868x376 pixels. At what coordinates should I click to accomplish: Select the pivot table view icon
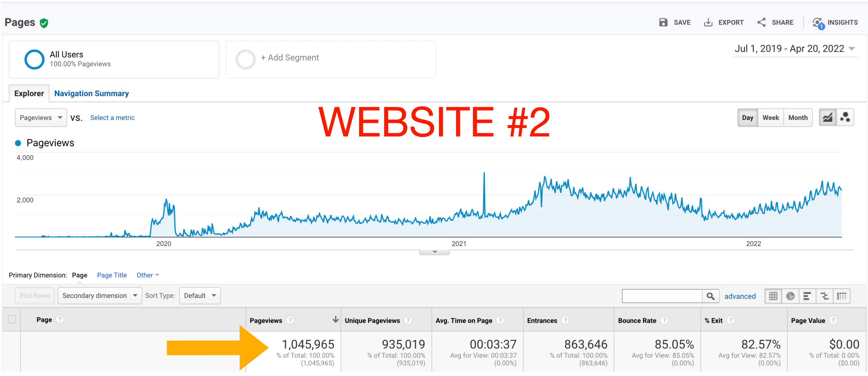tap(842, 296)
